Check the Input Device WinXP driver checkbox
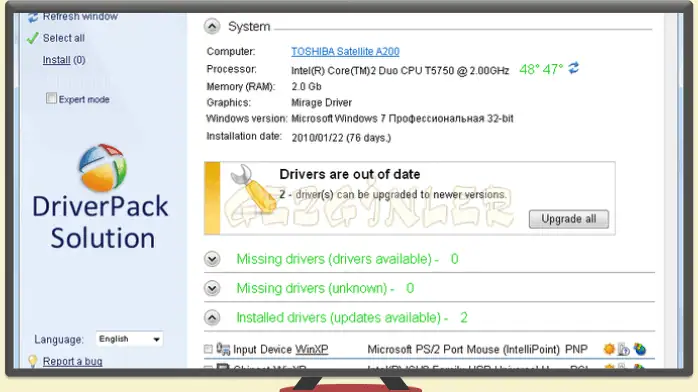This screenshot has height=392, width=698. [208, 349]
